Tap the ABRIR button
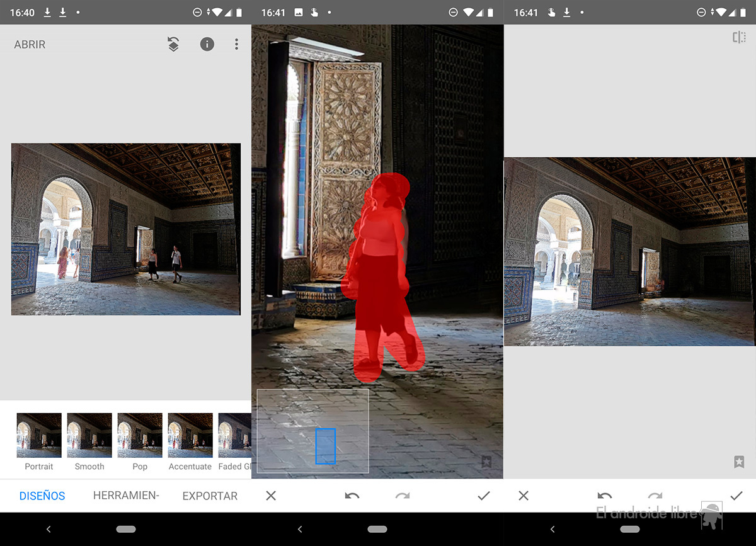This screenshot has height=546, width=756. click(30, 45)
